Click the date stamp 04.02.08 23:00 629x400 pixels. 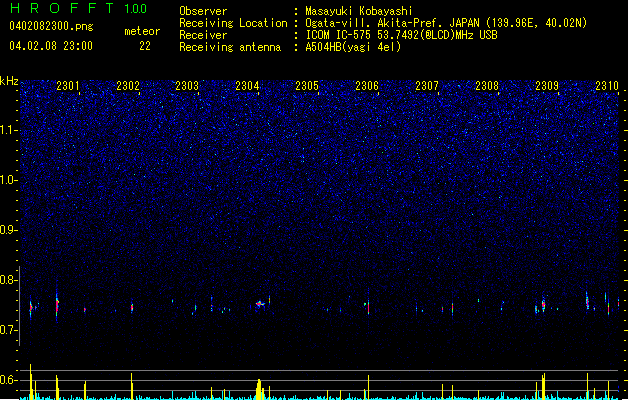pos(51,46)
